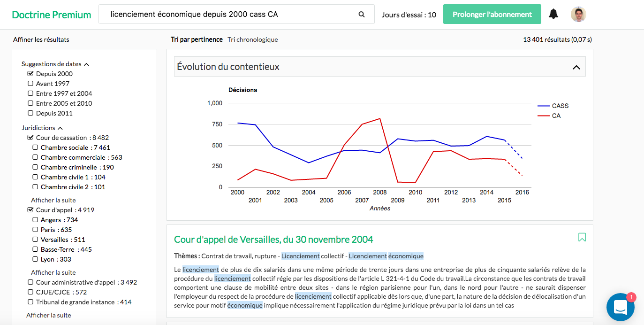Check the Basse-Terre court filter

(35, 249)
